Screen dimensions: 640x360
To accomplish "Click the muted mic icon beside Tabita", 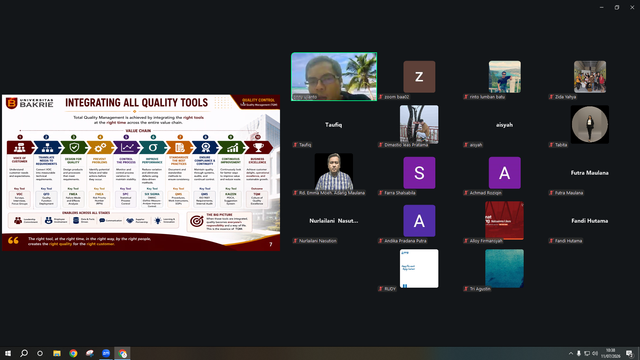I will pyautogui.click(x=551, y=145).
